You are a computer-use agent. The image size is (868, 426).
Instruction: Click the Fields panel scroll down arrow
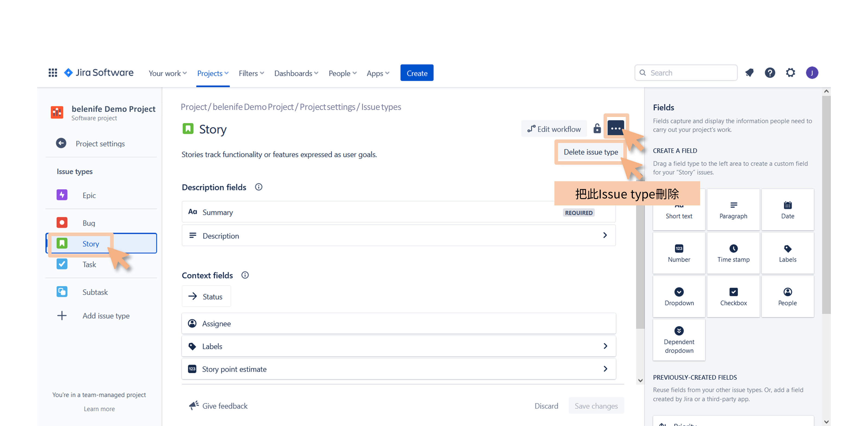point(826,421)
